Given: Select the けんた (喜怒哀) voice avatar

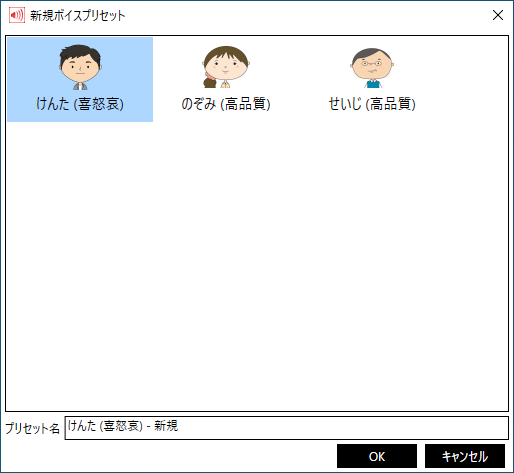Looking at the screenshot, I should (x=80, y=67).
